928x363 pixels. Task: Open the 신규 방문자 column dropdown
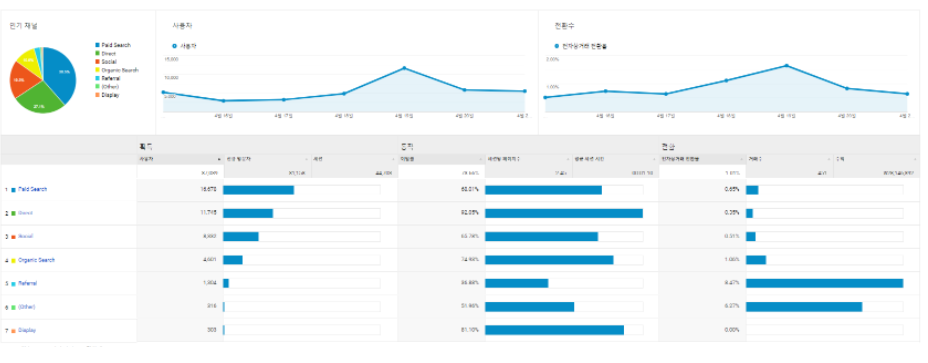click(307, 159)
